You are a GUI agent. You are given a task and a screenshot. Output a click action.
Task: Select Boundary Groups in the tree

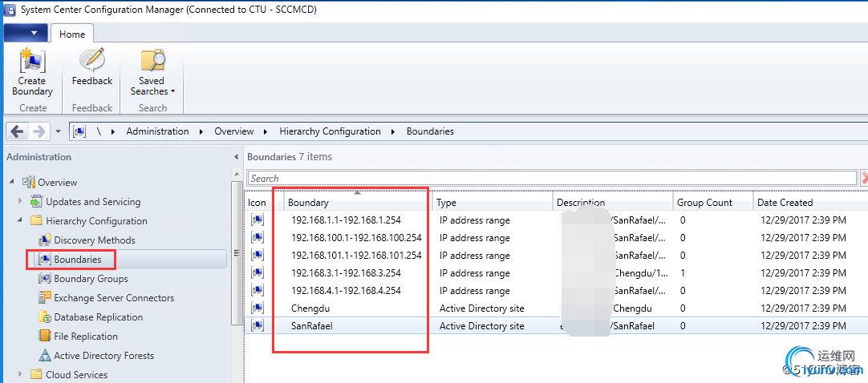91,279
